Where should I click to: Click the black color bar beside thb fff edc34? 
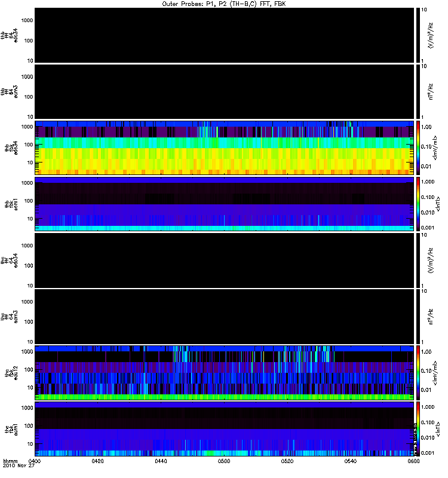pyautogui.click(x=418, y=35)
